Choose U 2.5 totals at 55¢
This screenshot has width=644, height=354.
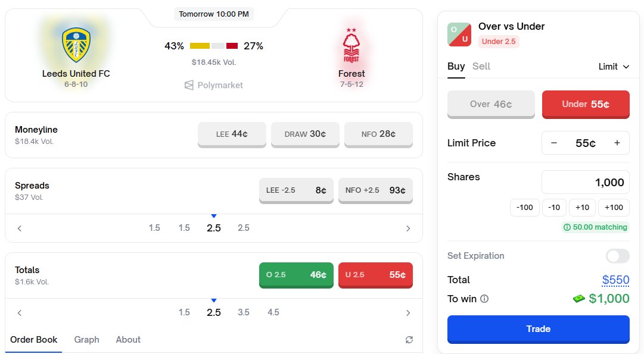tap(375, 275)
